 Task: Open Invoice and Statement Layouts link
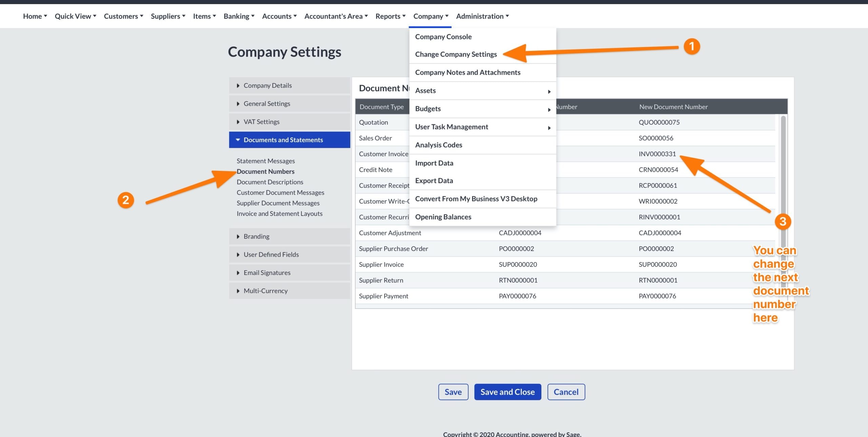pos(279,214)
